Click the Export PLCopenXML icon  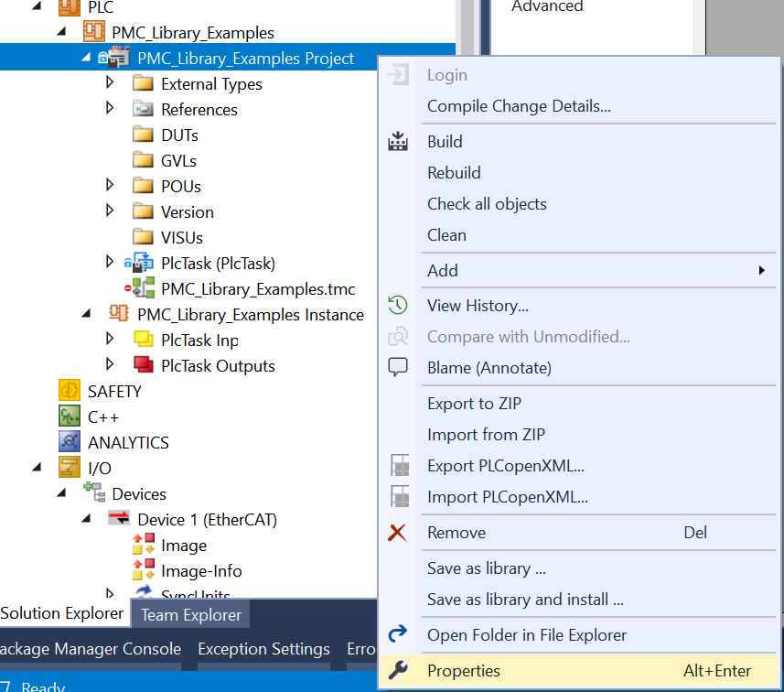click(398, 466)
